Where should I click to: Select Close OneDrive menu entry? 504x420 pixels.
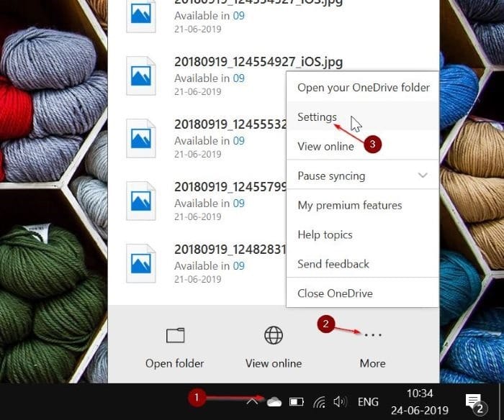tap(363, 293)
